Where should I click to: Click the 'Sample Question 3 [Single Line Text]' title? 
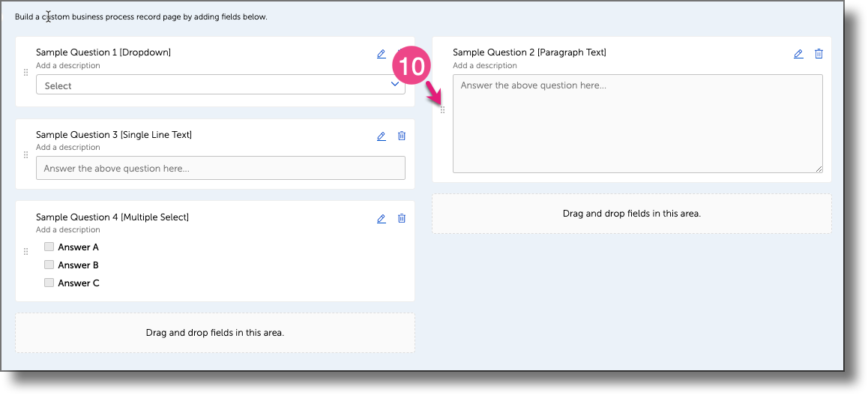[x=114, y=135]
